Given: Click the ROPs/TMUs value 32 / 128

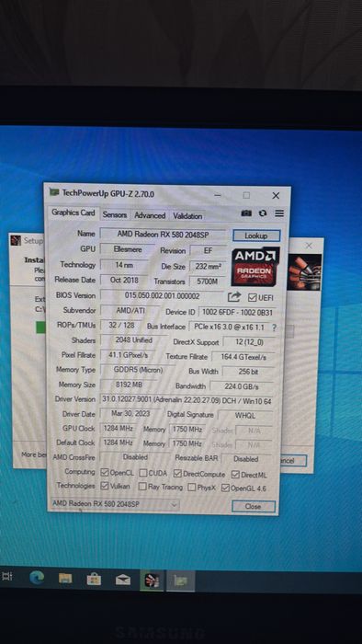Looking at the screenshot, I should click(121, 326).
